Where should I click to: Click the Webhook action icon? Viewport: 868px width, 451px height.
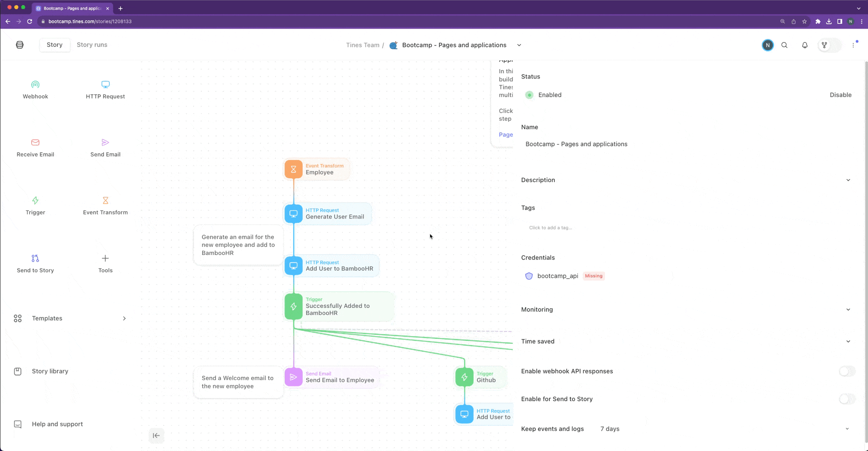(x=35, y=85)
